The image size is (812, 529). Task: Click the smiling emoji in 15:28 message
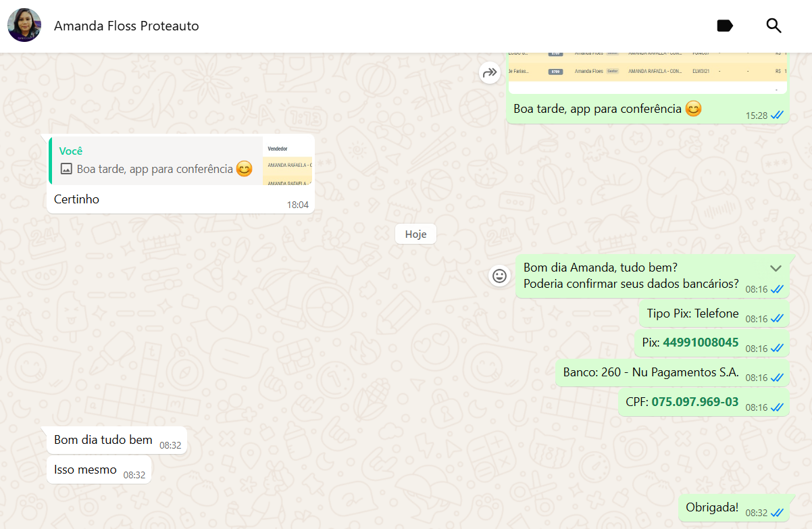click(x=693, y=108)
